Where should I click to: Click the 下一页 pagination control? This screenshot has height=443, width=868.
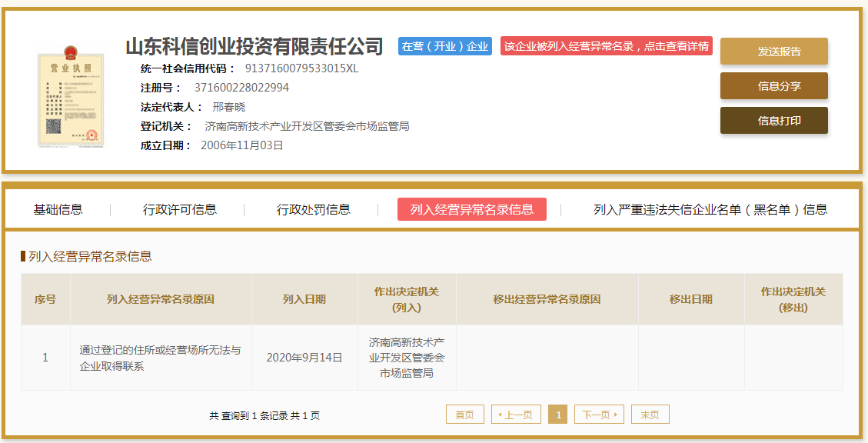tap(599, 414)
